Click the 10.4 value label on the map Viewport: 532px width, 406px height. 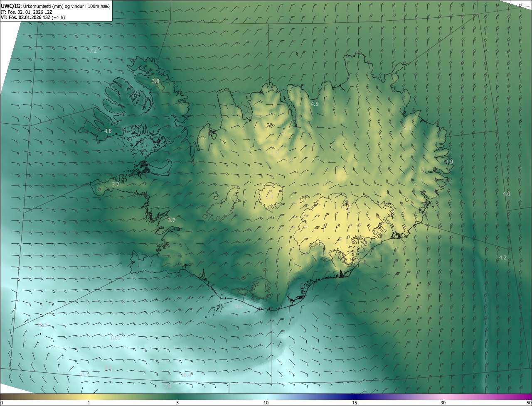pyautogui.click(x=186, y=375)
